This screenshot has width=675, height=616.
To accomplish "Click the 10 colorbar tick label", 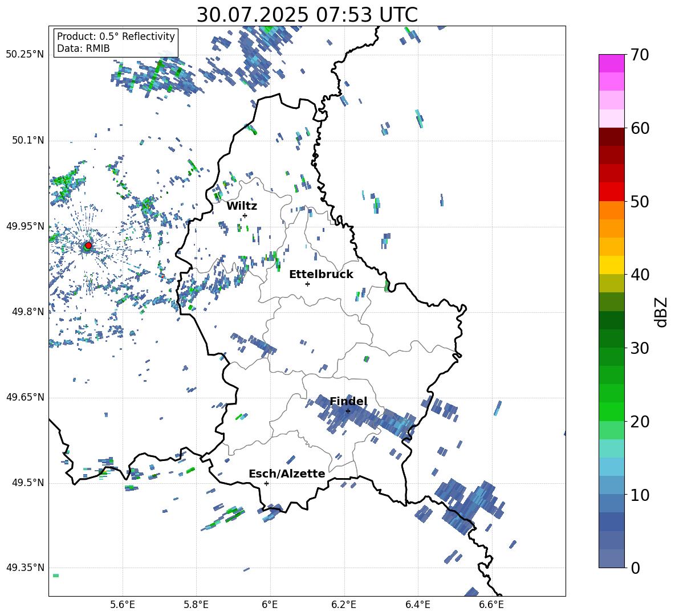I will 640,495.
